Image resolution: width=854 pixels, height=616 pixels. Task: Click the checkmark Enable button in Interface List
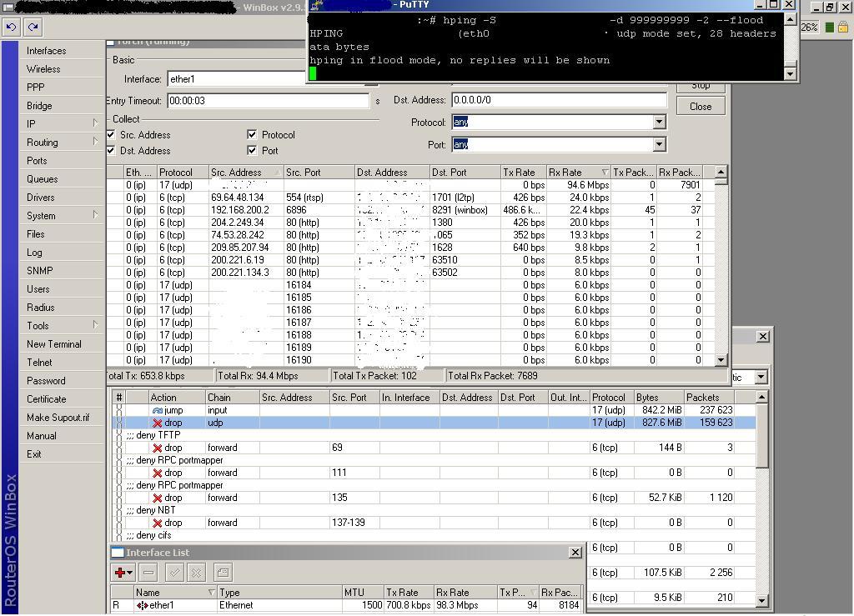174,573
